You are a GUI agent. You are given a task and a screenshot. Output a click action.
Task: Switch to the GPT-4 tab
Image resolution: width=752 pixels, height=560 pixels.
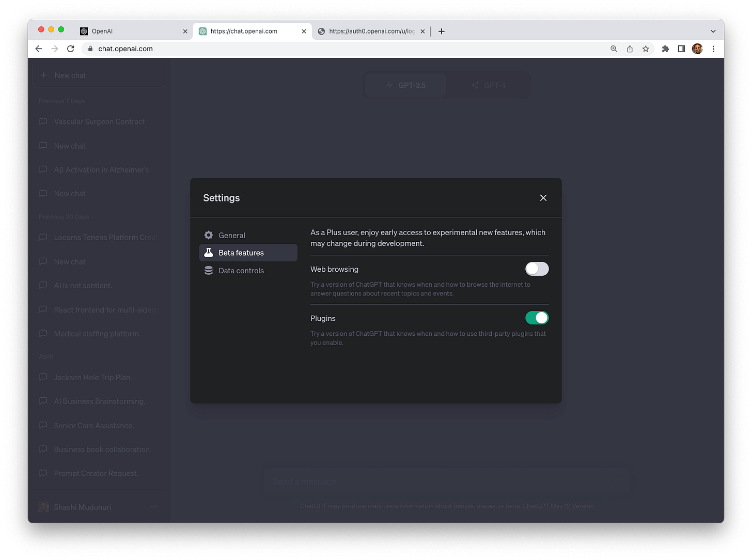489,85
